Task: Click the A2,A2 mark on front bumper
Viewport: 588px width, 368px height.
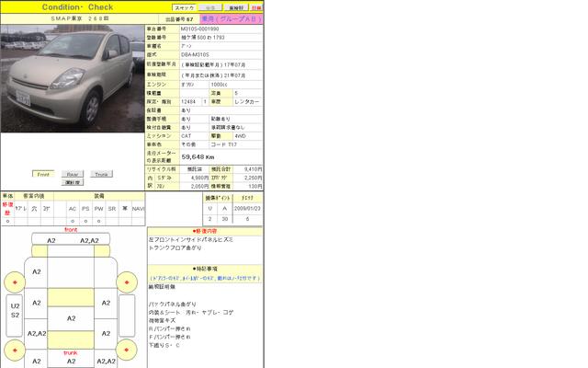Action: (89, 241)
